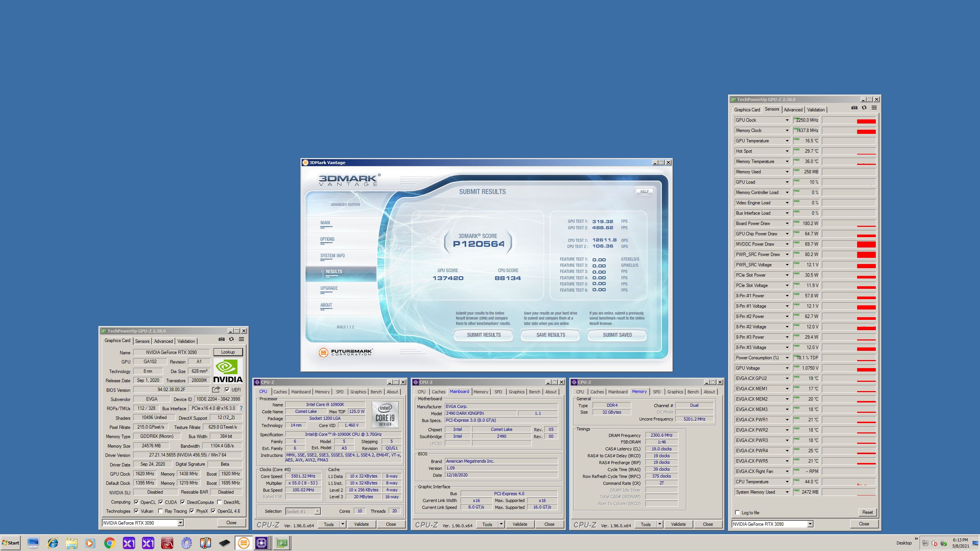Click GPU-Z screenshot camera icon in left window
The height and width of the screenshot is (551, 980).
coord(221,339)
